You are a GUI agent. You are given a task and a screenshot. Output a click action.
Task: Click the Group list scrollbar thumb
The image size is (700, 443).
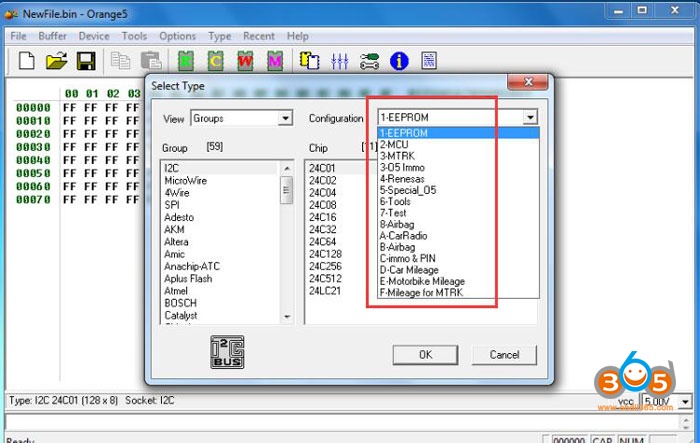(x=287, y=190)
